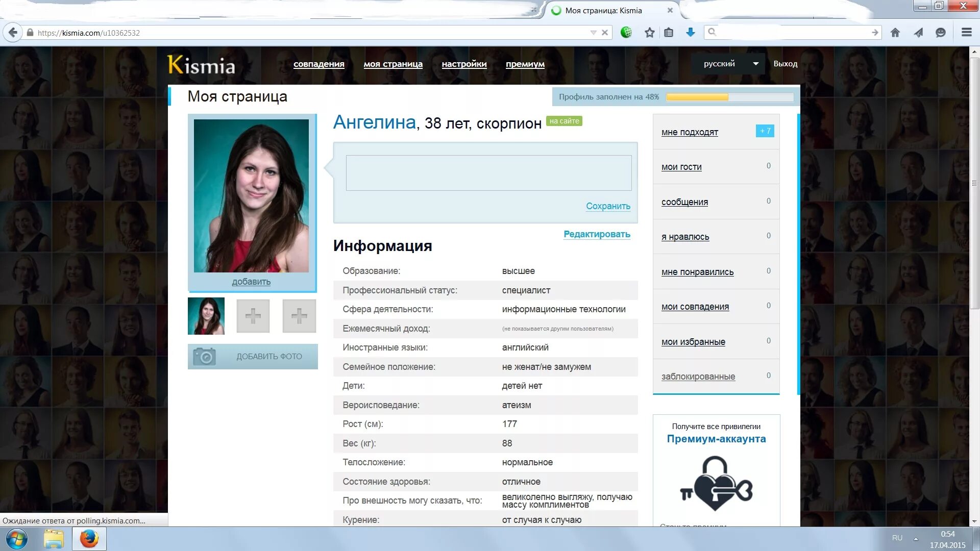Click the 'ДОБАВИТЬ ФОТО' camera button
Viewport: 980px width, 551px height.
tap(253, 357)
